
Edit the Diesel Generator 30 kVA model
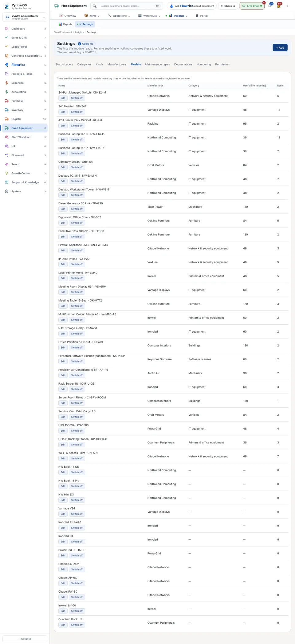click(x=63, y=209)
